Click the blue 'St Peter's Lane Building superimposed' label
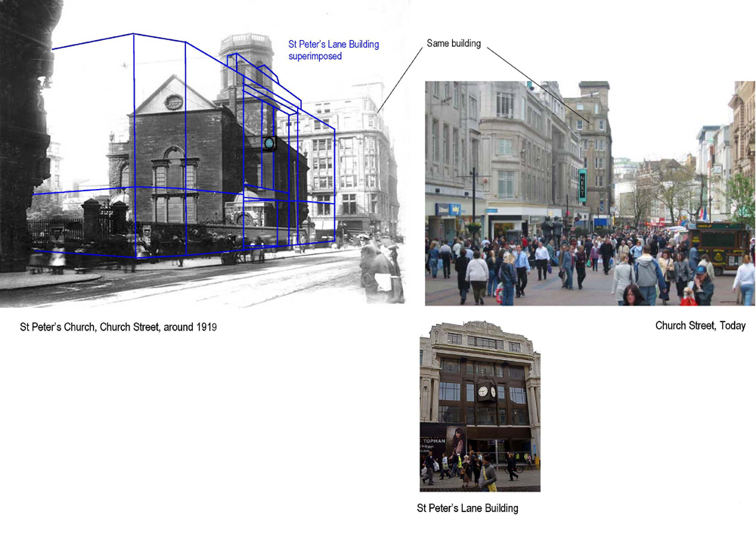 (x=333, y=50)
